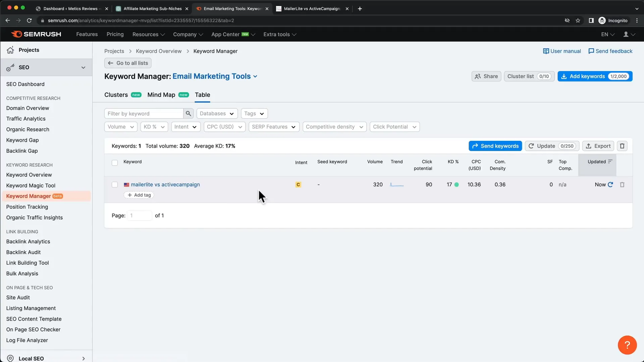Click the trend sparkline for mailerlite keyword
Image resolution: width=644 pixels, height=362 pixels.
point(397,185)
